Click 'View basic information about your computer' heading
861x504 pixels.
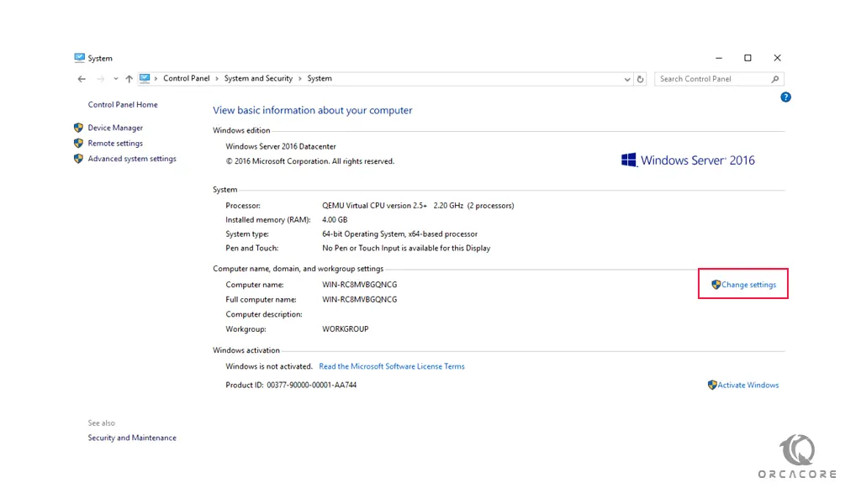click(x=313, y=110)
